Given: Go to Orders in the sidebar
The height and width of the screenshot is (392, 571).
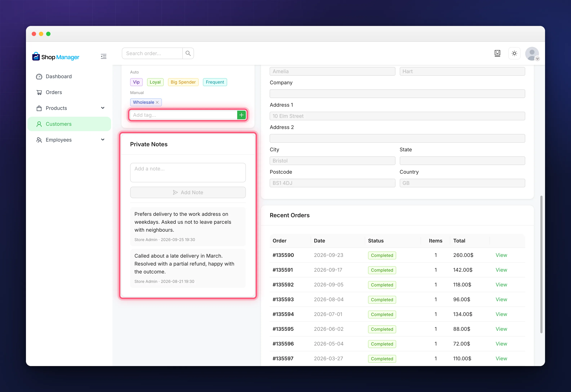Looking at the screenshot, I should 69,92.
